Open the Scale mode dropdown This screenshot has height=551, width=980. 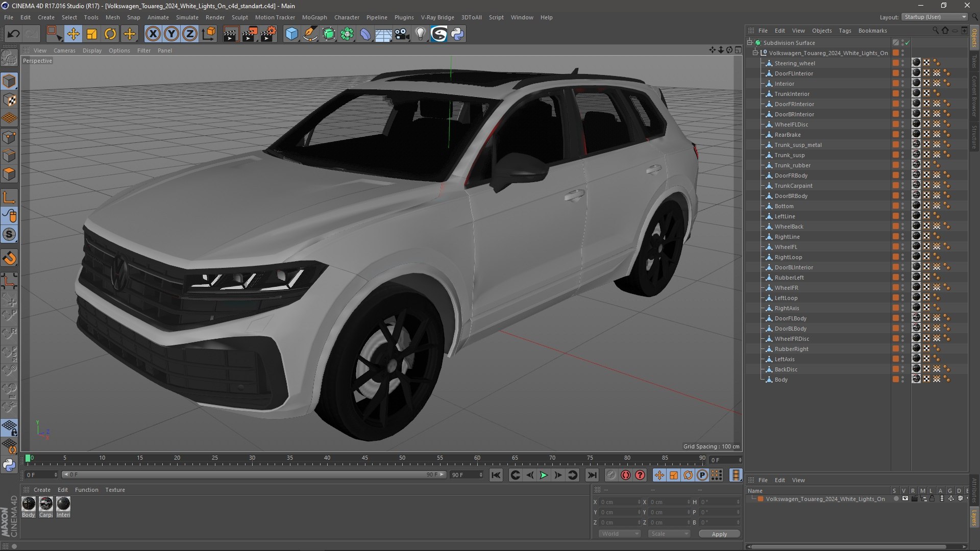pos(669,534)
